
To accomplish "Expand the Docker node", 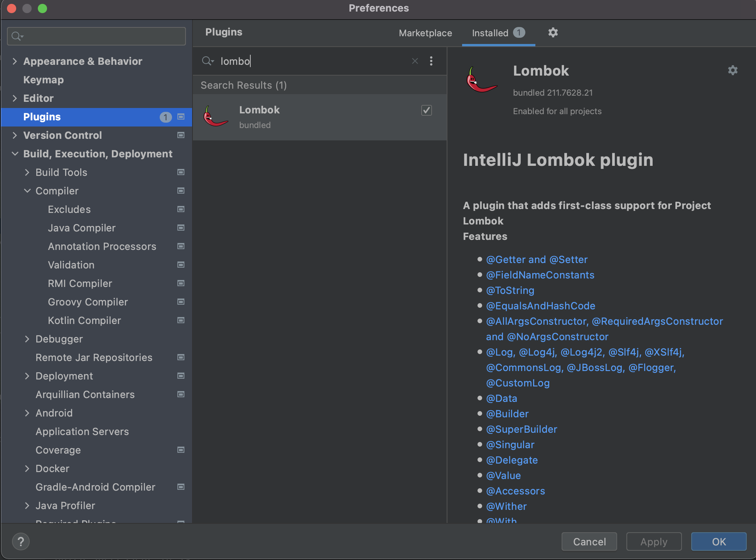I will click(27, 468).
